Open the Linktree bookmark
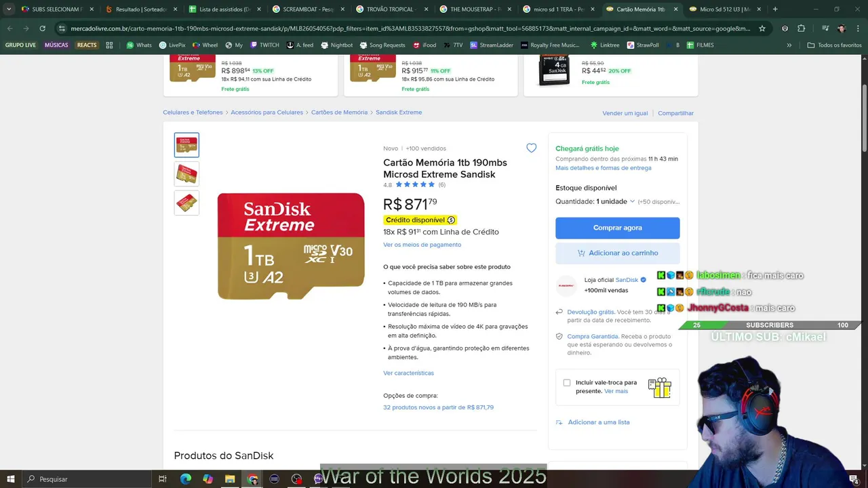This screenshot has height=488, width=868. coord(605,45)
